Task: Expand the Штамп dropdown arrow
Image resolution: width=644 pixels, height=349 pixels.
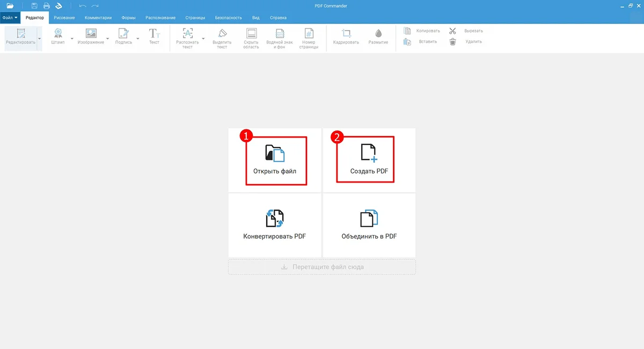Action: pyautogui.click(x=72, y=39)
